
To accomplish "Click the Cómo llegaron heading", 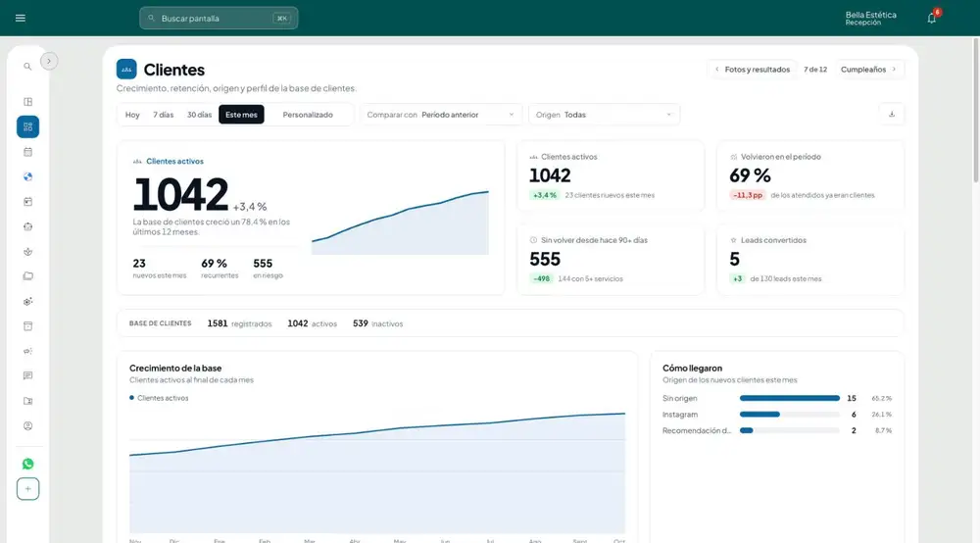I will [692, 369].
